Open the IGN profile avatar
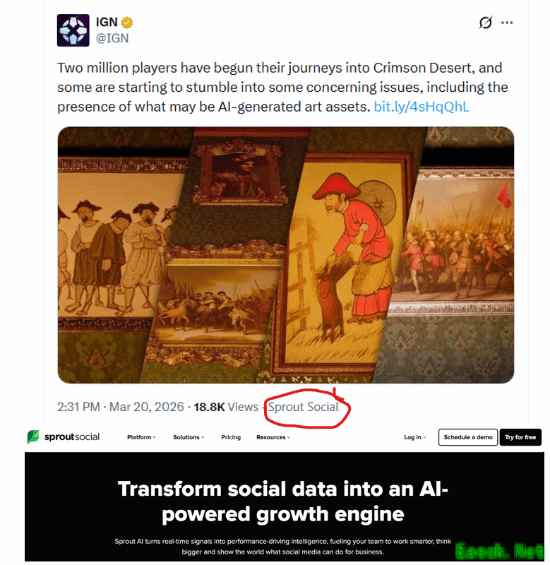 (73, 30)
